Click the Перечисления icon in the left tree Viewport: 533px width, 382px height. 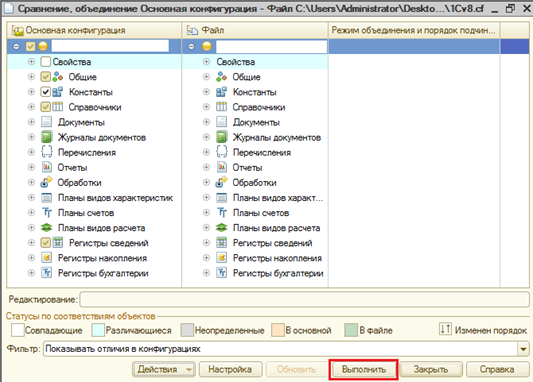coord(47,152)
